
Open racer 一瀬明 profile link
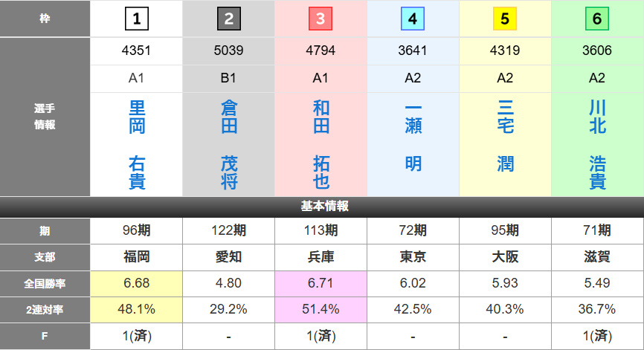413,136
